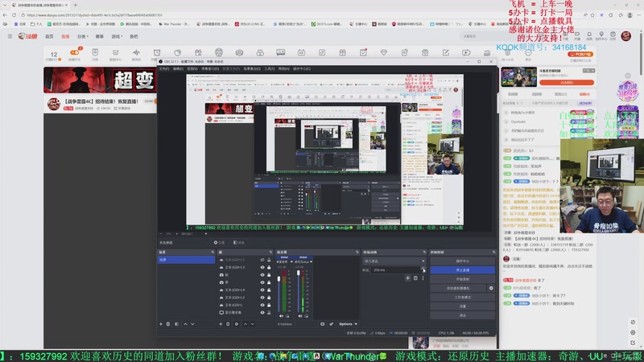Click the 250 ms transition duration field
Screen dimensions: 644x362
tap(396, 270)
